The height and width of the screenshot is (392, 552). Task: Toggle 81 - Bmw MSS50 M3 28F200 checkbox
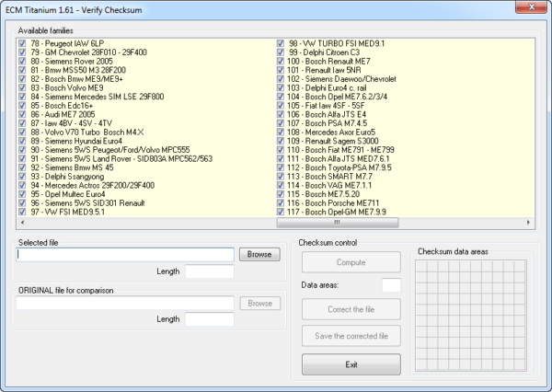tap(22, 70)
